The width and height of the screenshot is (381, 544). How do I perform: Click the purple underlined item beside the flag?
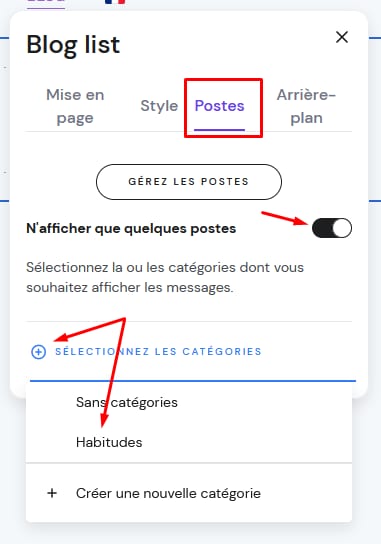[46, 3]
